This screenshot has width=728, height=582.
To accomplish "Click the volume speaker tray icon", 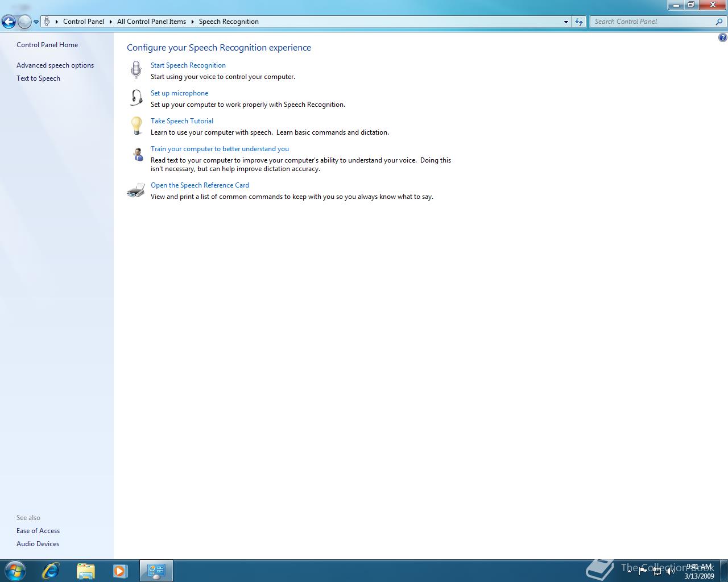I will pyautogui.click(x=671, y=571).
